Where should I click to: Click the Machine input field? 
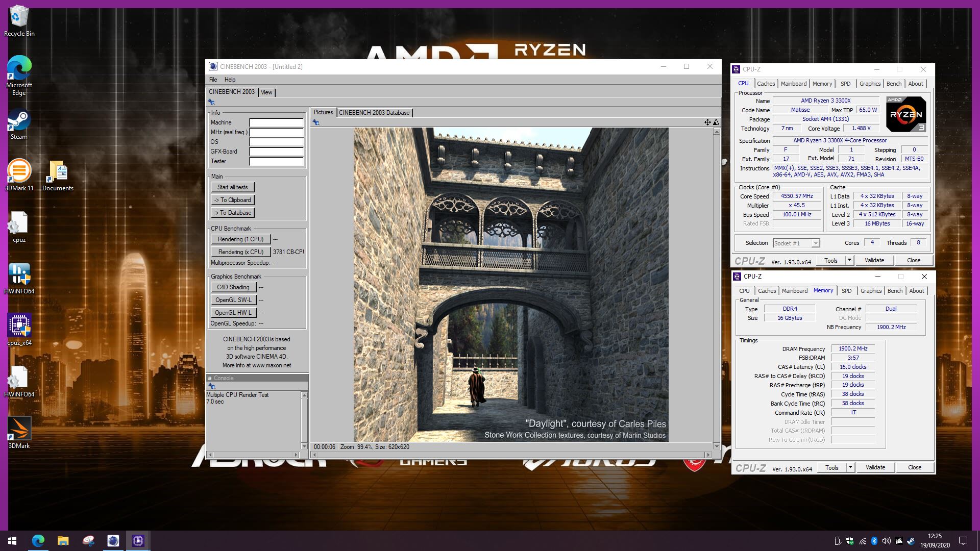point(276,122)
